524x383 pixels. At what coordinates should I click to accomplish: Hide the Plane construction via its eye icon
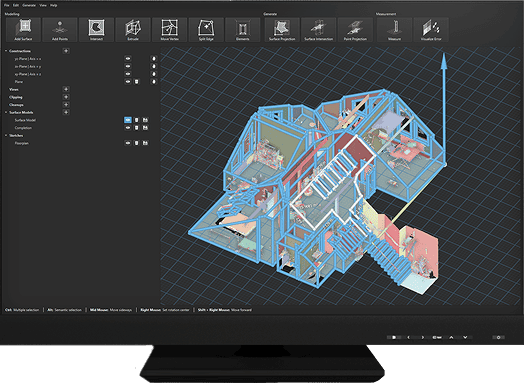coord(128,82)
